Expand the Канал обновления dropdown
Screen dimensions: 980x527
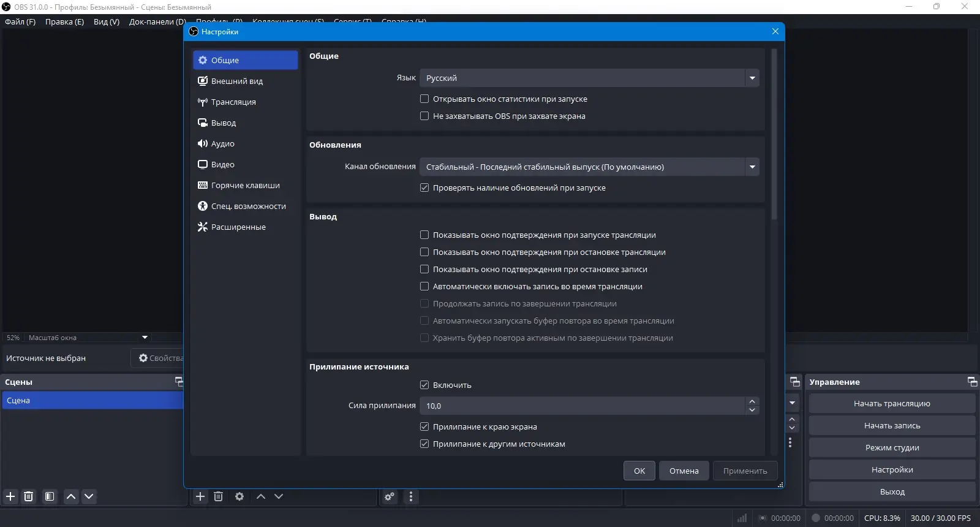[589, 167]
